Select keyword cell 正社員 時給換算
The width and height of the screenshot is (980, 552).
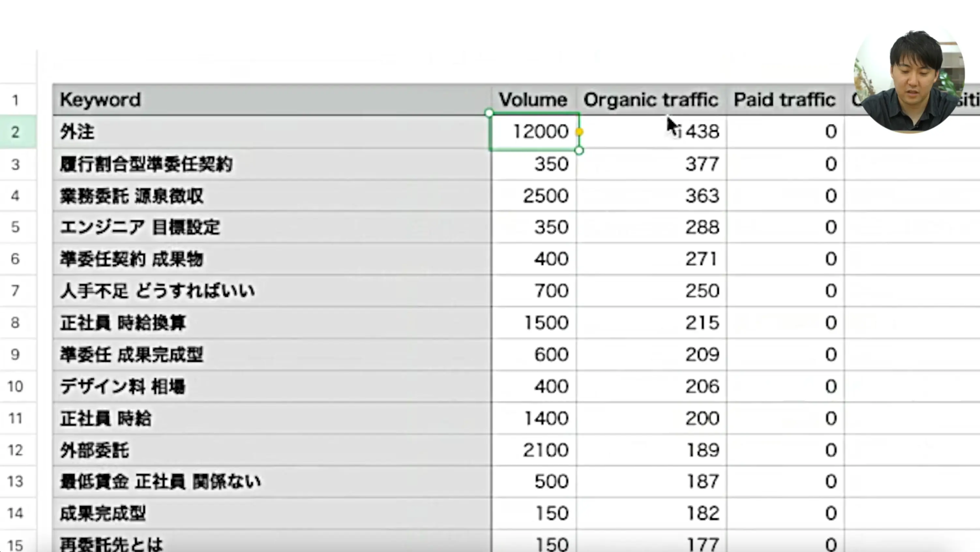click(x=272, y=323)
